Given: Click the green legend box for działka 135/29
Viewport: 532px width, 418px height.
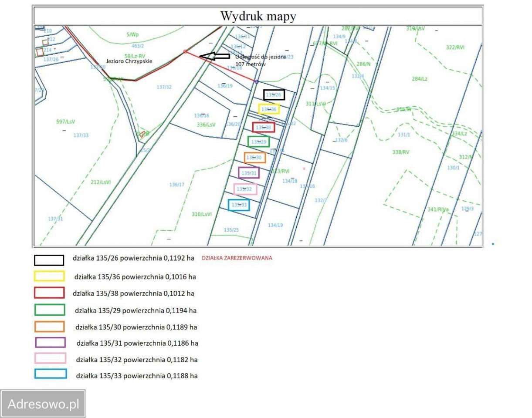Looking at the screenshot, I should (x=50, y=310).
